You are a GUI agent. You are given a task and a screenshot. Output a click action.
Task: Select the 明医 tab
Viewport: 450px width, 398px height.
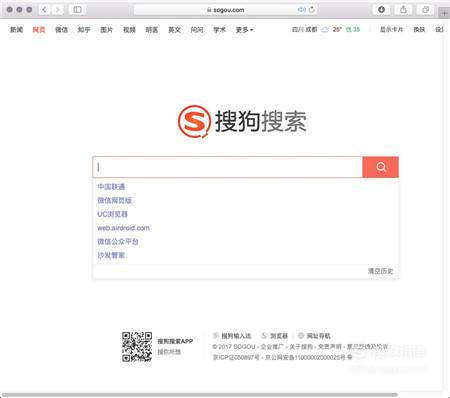(x=152, y=30)
